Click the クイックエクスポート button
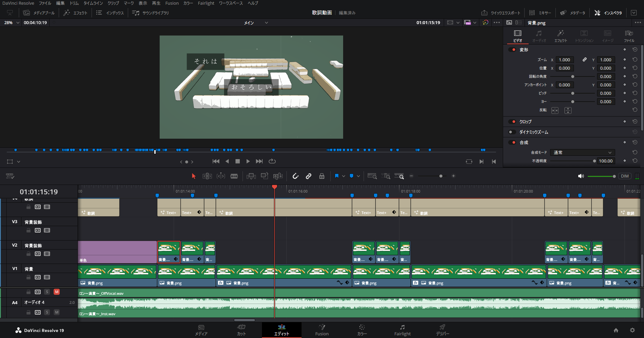This screenshot has height=338, width=644. [x=501, y=13]
